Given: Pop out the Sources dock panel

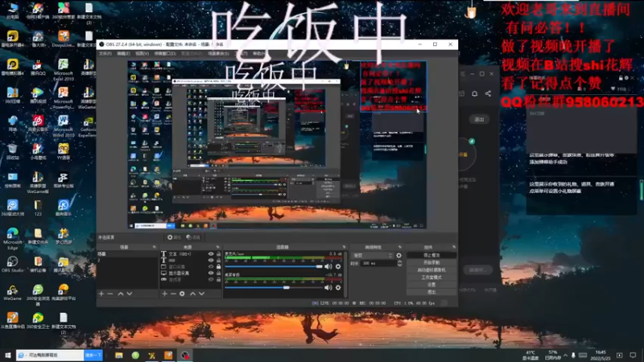Looking at the screenshot, I should (218, 247).
